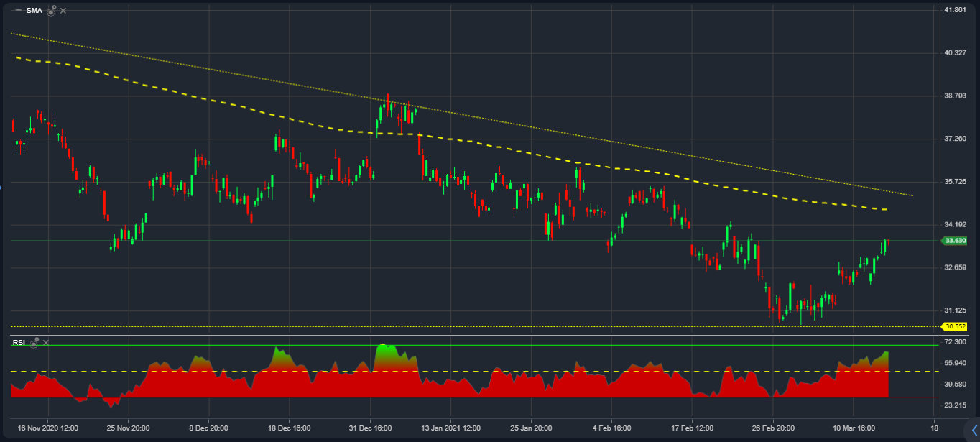Open the RSI indicator settings gear
Screen dimensions: 980x442
click(34, 344)
